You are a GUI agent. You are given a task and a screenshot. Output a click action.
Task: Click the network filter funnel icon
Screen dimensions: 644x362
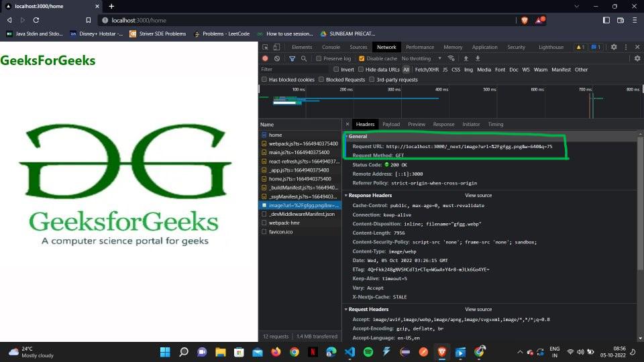tap(292, 59)
